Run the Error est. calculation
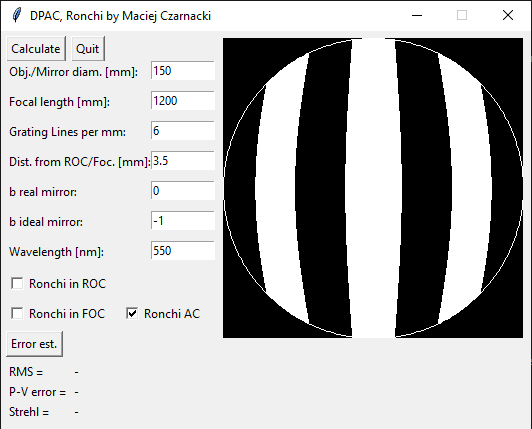The height and width of the screenshot is (429, 532). pos(34,344)
